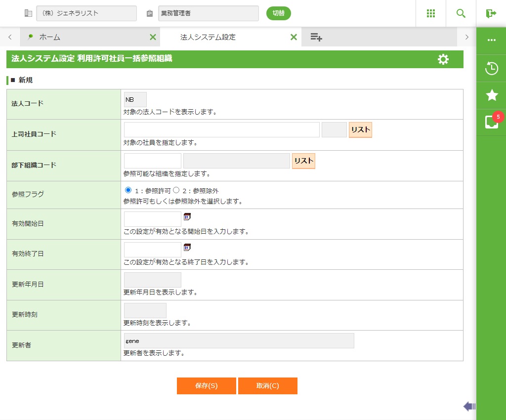Viewport: 506px width, 420px height.
Task: Open calendar picker for 有効開始日
Action: [x=187, y=217]
